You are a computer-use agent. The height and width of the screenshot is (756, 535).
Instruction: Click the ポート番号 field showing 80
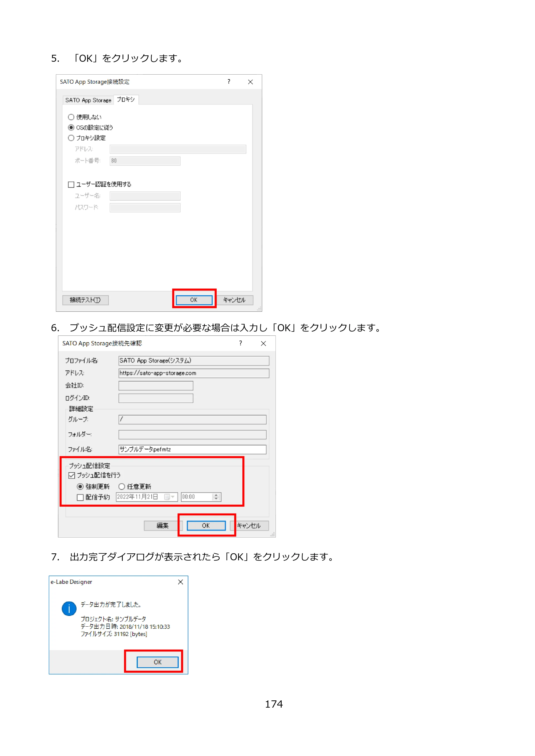[x=145, y=161]
